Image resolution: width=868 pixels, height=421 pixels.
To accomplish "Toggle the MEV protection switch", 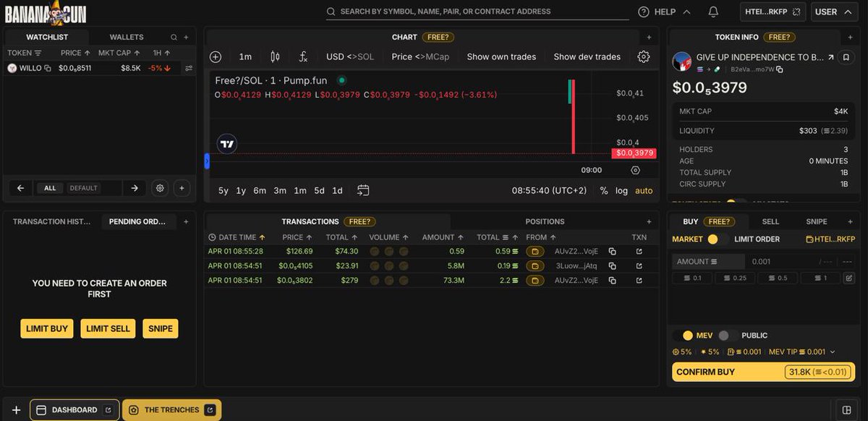I will pyautogui.click(x=683, y=336).
